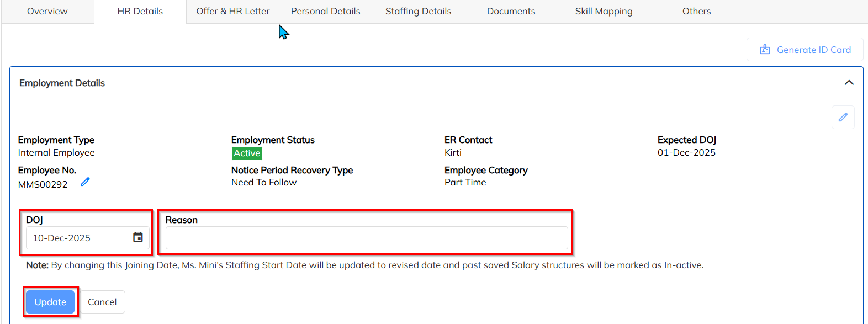Click the Generate ID Card button
The width and height of the screenshot is (868, 324).
pos(805,50)
